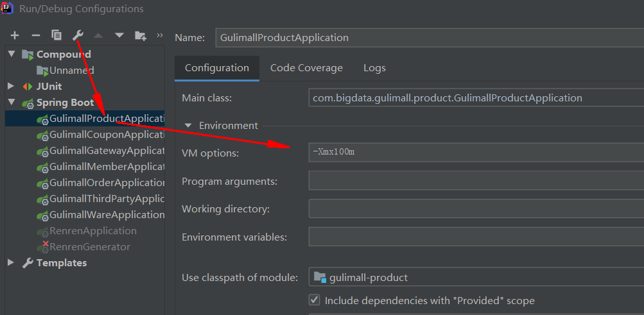The width and height of the screenshot is (644, 315).
Task: Click the wrench Edit Templates icon
Action: pos(78,35)
